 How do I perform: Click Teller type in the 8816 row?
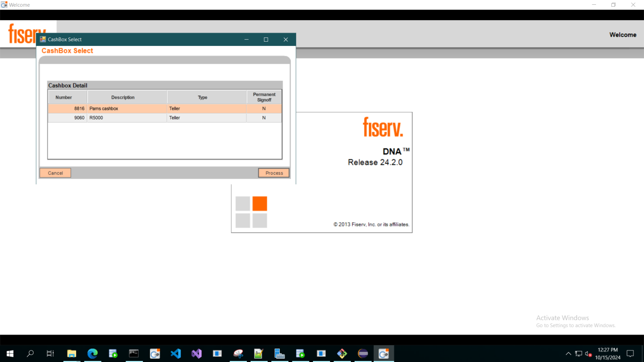point(207,109)
